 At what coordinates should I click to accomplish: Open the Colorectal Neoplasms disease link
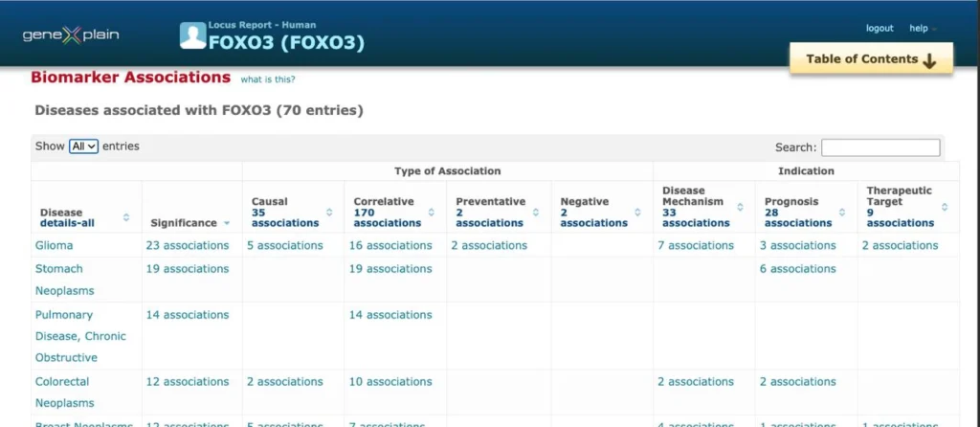click(x=64, y=392)
